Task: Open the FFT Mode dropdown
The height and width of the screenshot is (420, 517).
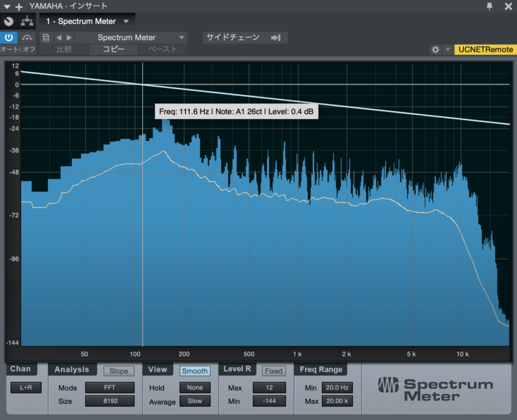Action: pos(110,388)
